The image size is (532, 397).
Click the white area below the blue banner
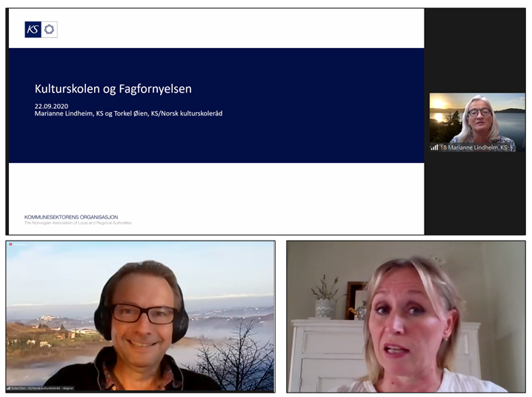[222, 189]
